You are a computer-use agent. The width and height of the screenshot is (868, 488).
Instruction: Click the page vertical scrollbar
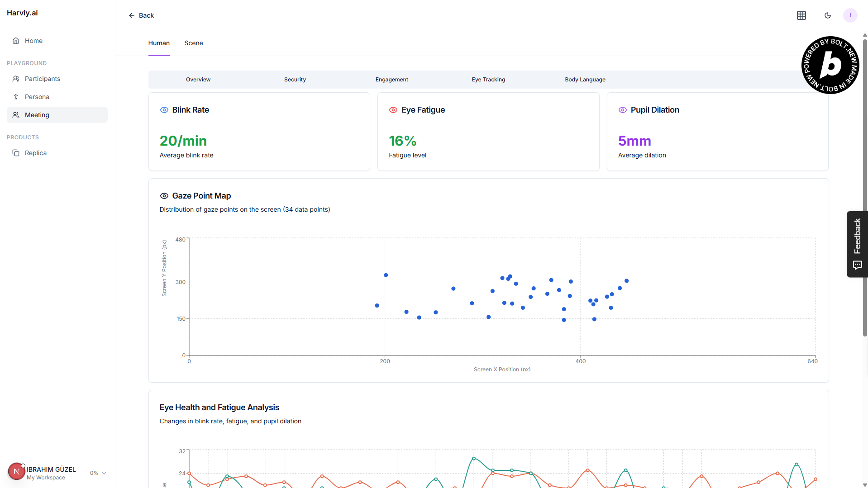click(865, 188)
